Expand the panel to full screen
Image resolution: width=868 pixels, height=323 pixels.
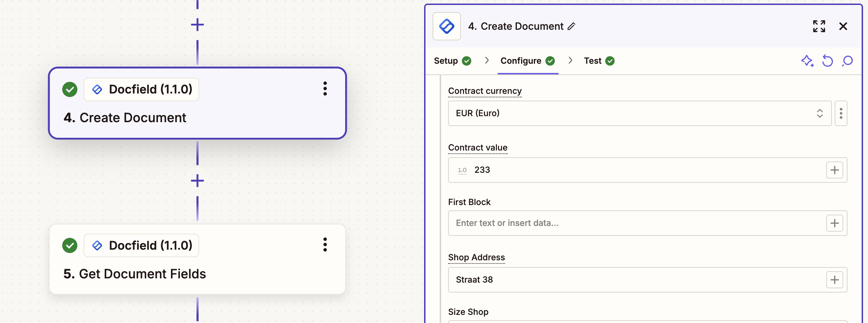(x=819, y=26)
